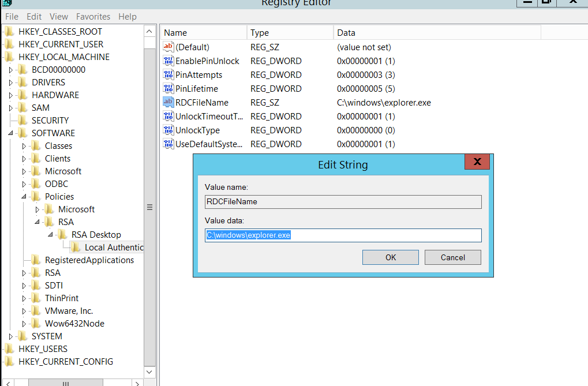The image size is (588, 386).
Task: Confirm the Edit String dialog with OK
Action: (391, 257)
